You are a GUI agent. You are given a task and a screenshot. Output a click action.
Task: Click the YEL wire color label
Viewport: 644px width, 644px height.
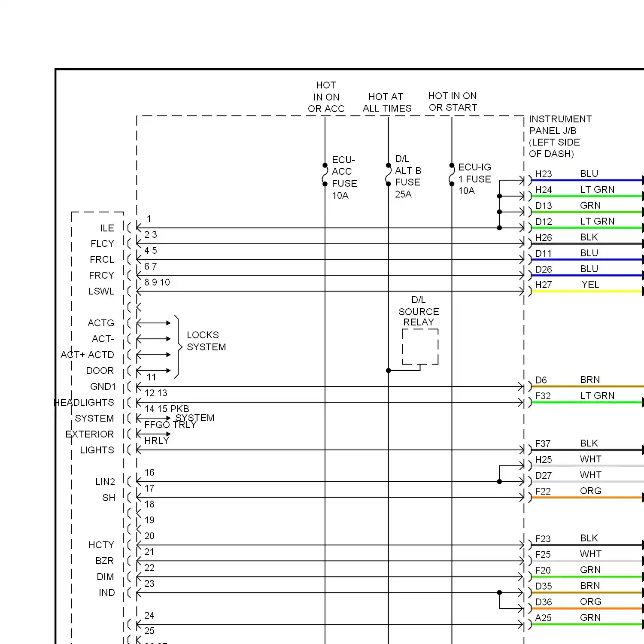(x=590, y=285)
